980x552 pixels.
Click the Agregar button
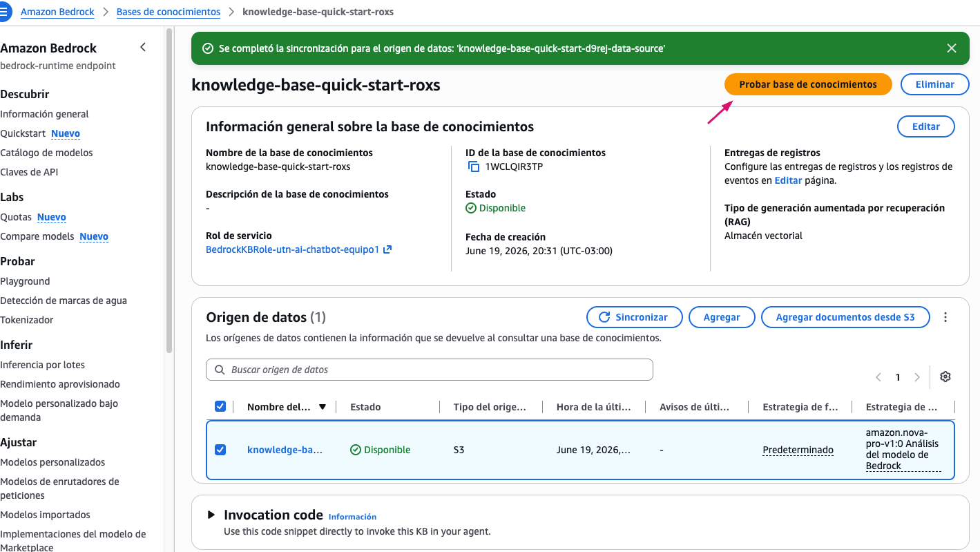[x=722, y=317]
